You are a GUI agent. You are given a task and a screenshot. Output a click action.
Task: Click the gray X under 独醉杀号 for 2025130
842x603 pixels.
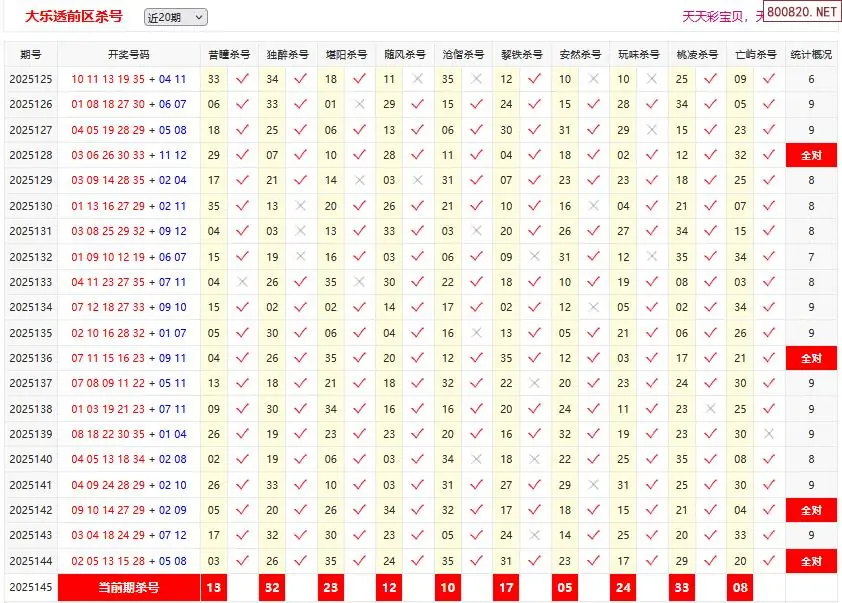click(x=301, y=206)
